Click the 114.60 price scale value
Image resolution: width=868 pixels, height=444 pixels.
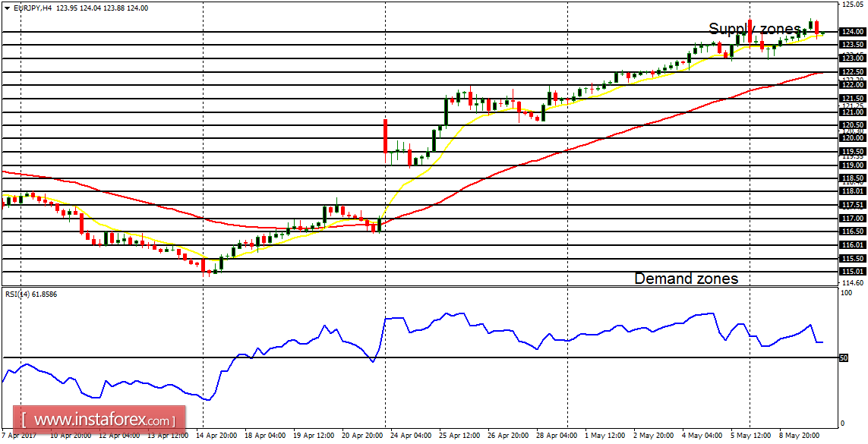851,283
